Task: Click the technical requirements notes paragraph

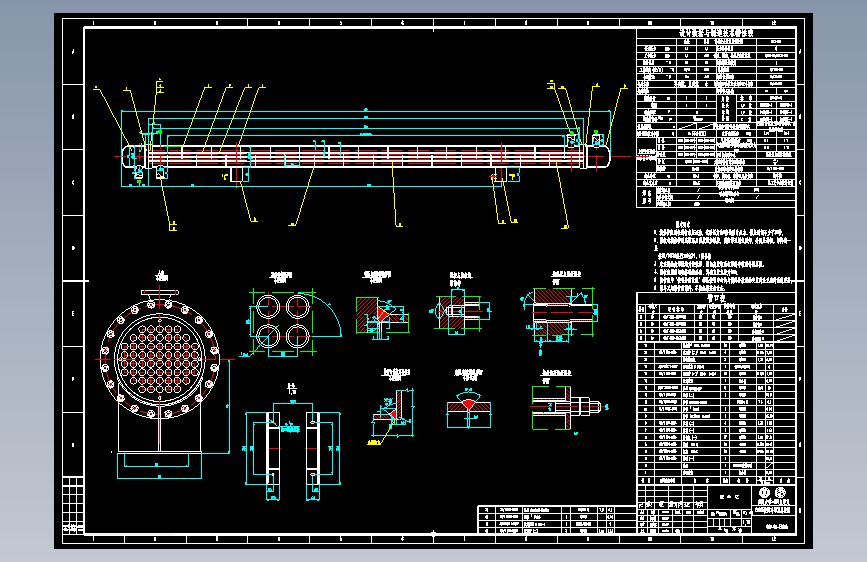Action: tap(723, 257)
